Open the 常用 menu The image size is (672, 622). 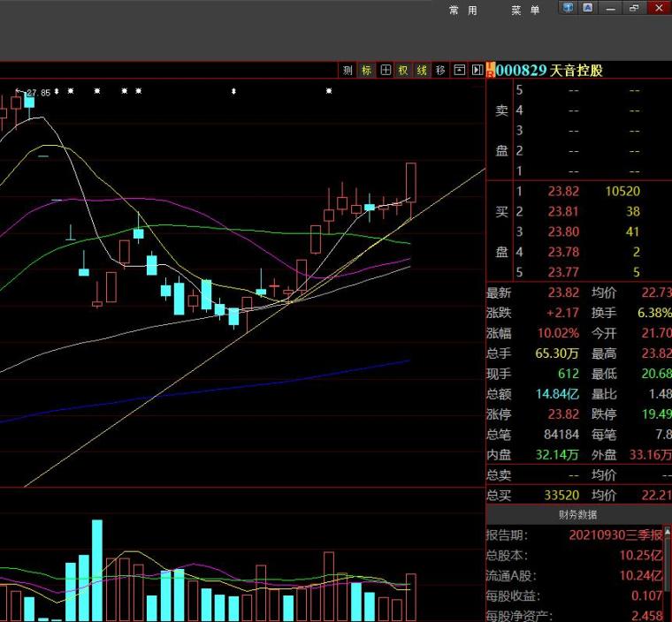pos(462,10)
